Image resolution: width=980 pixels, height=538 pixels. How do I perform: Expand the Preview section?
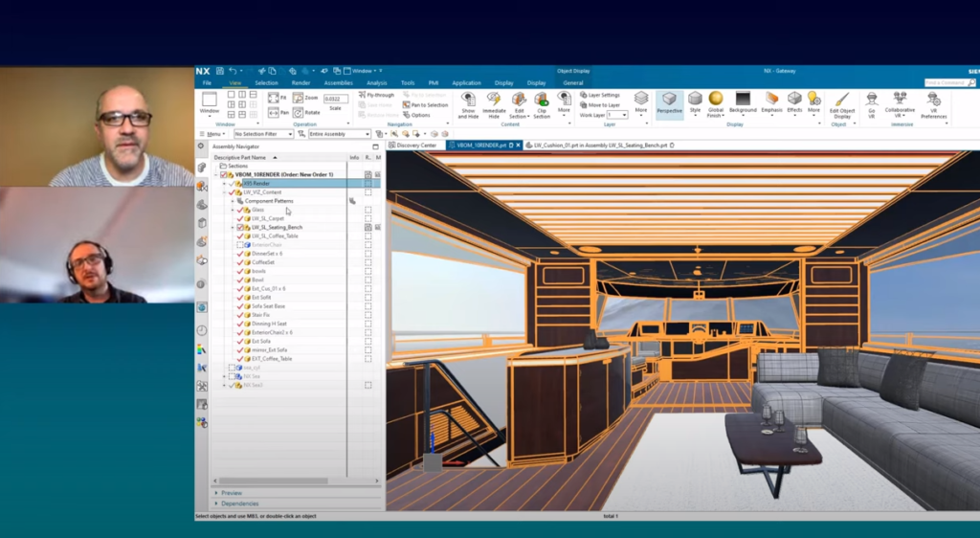(232, 493)
